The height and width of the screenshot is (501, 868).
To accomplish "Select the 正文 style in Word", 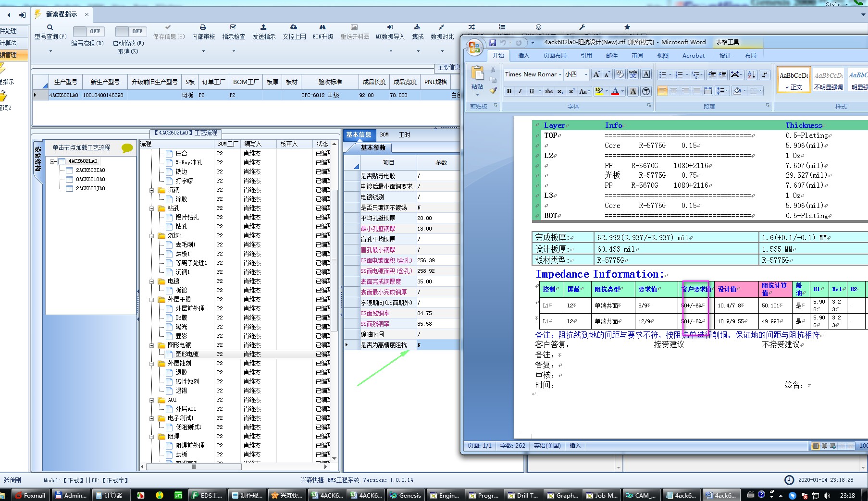I will click(794, 80).
